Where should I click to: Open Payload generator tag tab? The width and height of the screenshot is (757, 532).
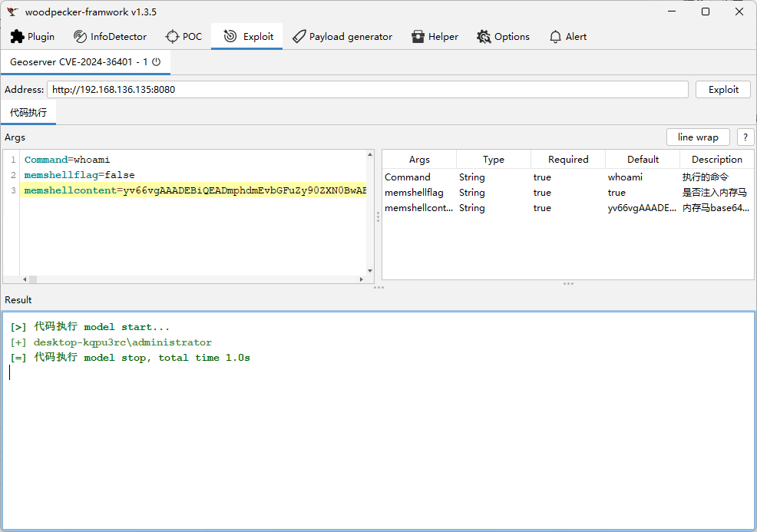(x=342, y=37)
